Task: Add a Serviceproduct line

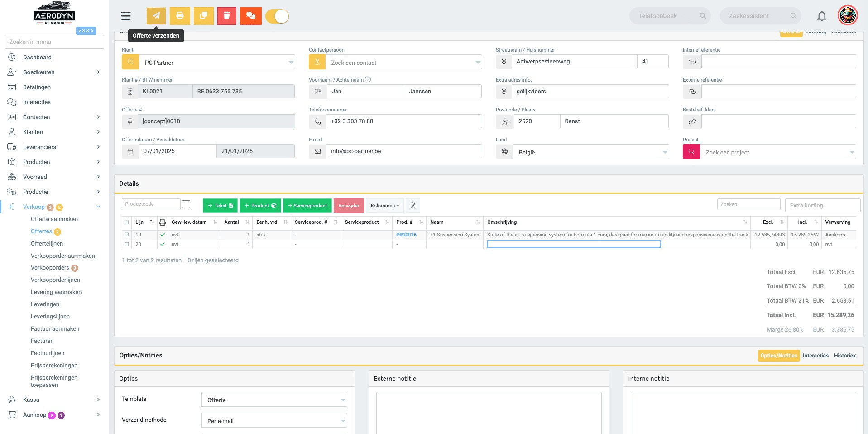Action: click(307, 206)
